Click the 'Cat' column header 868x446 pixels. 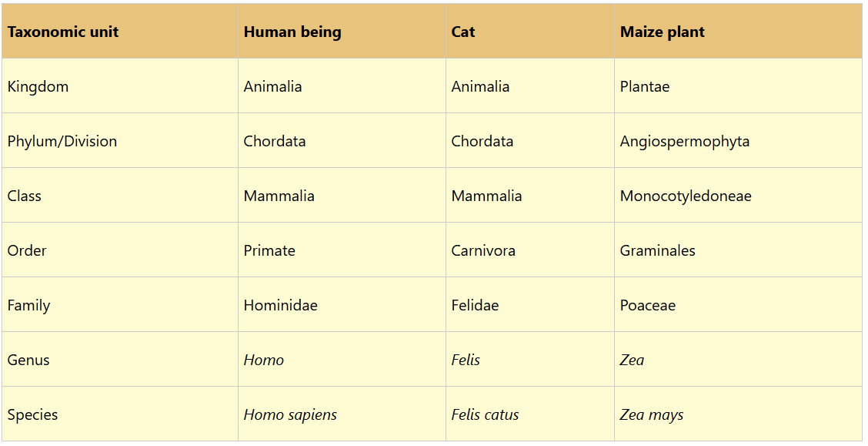463,32
